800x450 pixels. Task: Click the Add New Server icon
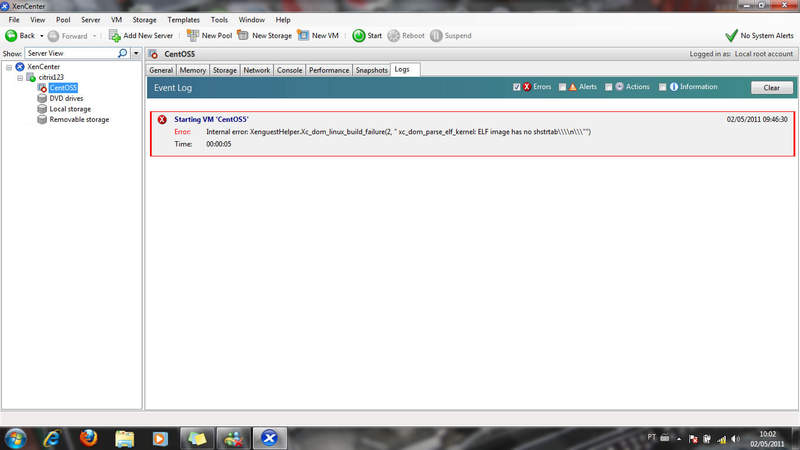[x=115, y=36]
